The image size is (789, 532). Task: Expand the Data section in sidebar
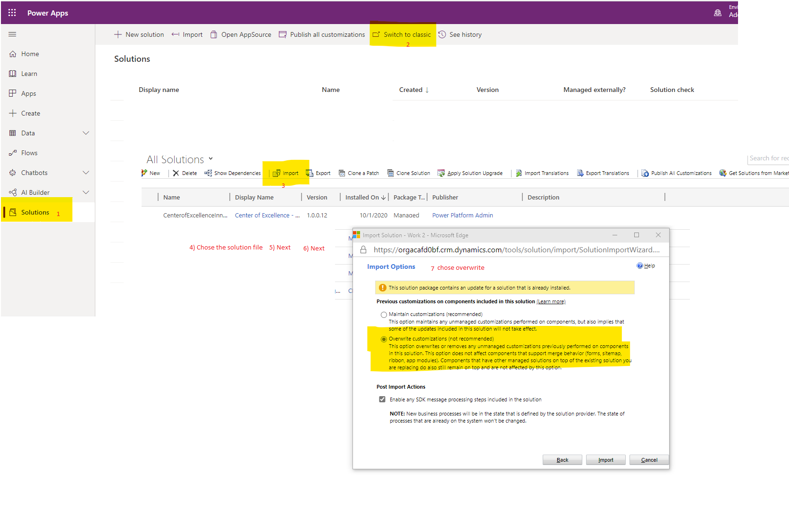(86, 133)
